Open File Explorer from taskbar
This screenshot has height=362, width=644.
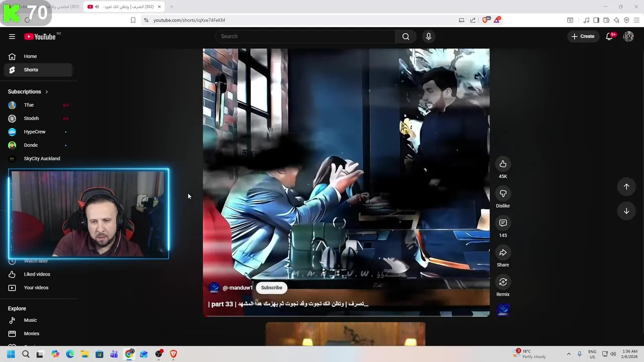coord(85,354)
